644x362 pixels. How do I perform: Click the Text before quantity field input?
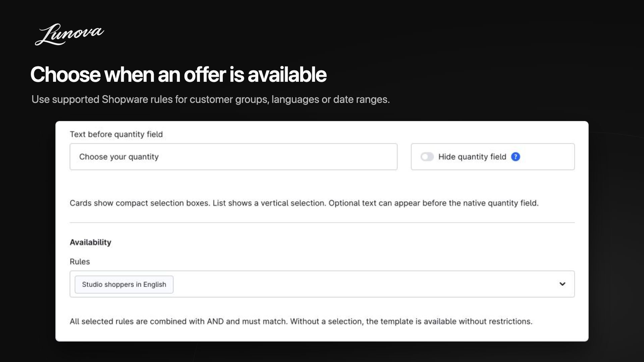pyautogui.click(x=233, y=157)
